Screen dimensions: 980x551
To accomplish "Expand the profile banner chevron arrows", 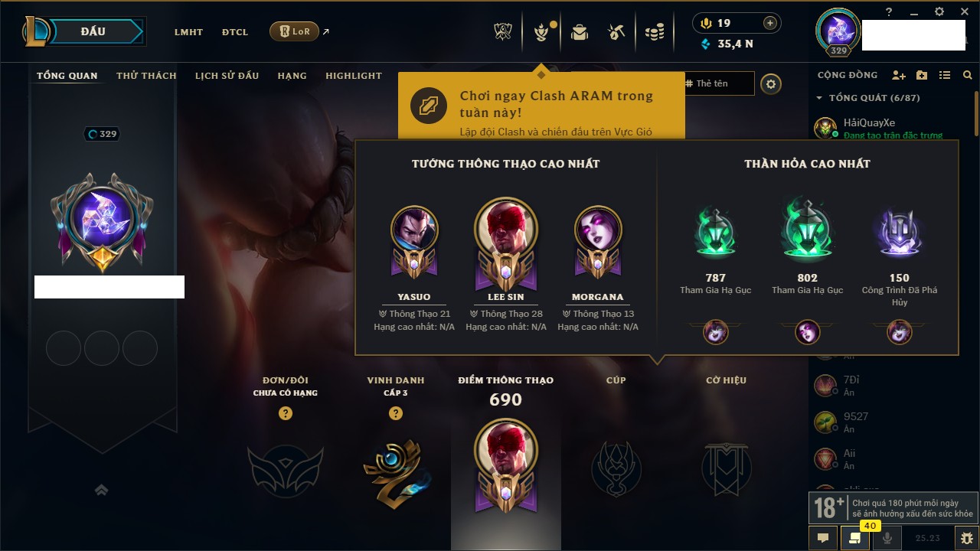I will tap(102, 491).
